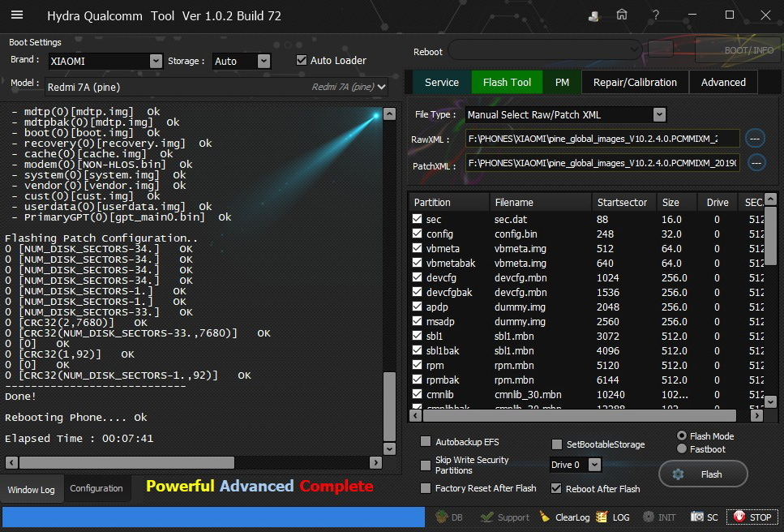The width and height of the screenshot is (784, 532).
Task: Click the Size column header
Action: [x=676, y=202]
